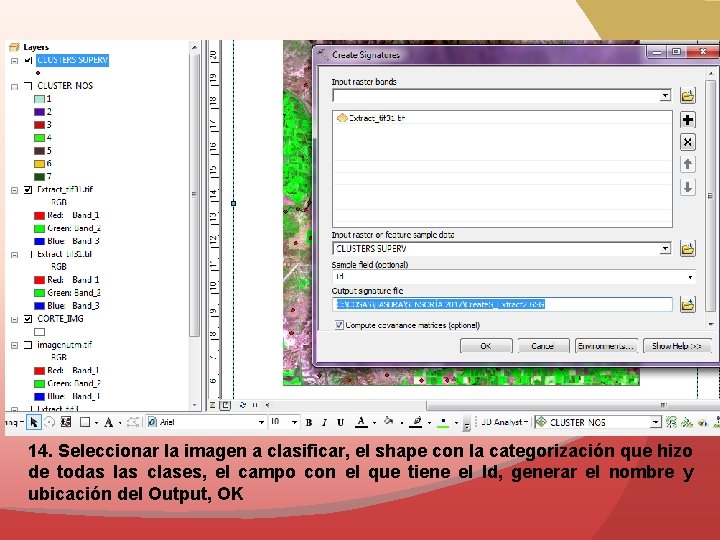Click the add (plus) raster band button
Image resolution: width=720 pixels, height=540 pixels.
pyautogui.click(x=687, y=120)
